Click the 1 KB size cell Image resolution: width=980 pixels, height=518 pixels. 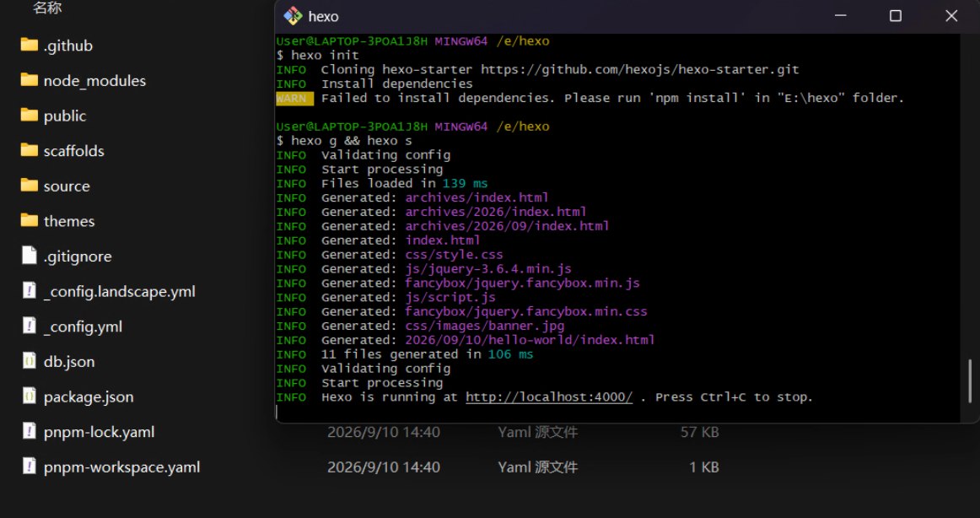(703, 467)
